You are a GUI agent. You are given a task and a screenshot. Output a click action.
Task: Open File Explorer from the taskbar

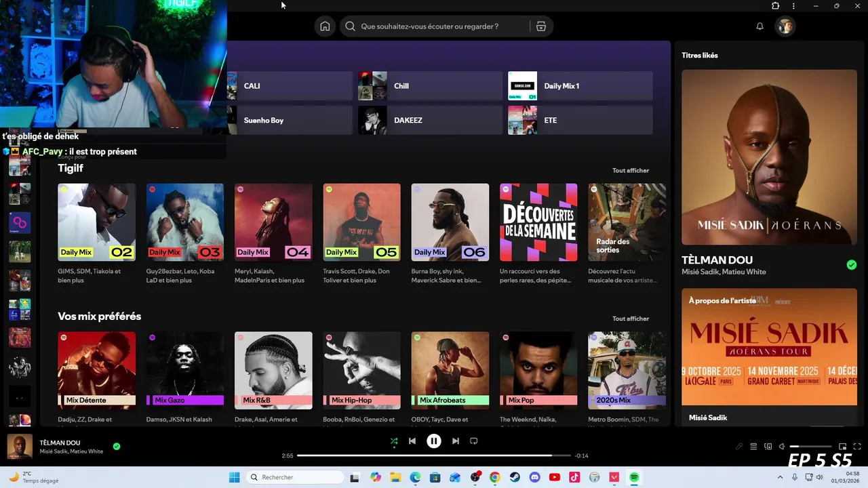point(395,477)
